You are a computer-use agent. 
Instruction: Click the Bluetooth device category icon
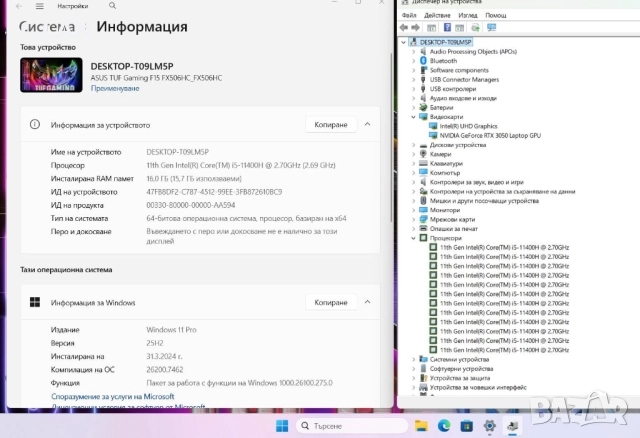tap(424, 61)
